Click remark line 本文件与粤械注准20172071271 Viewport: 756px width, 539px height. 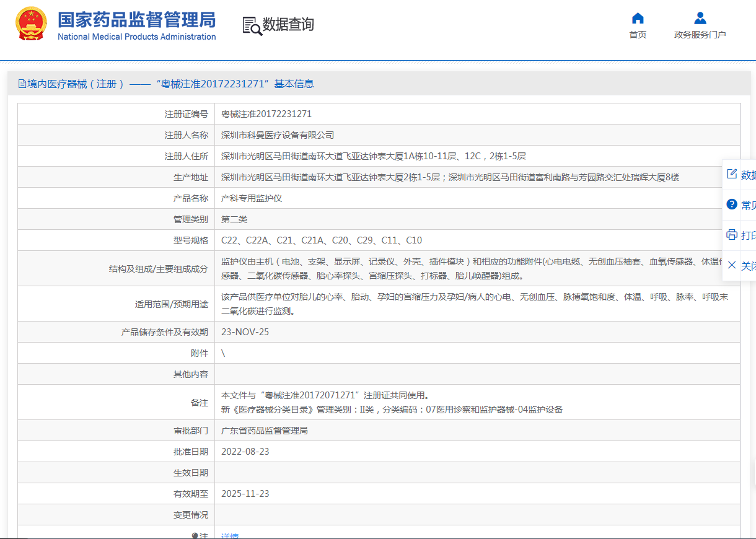pos(325,395)
